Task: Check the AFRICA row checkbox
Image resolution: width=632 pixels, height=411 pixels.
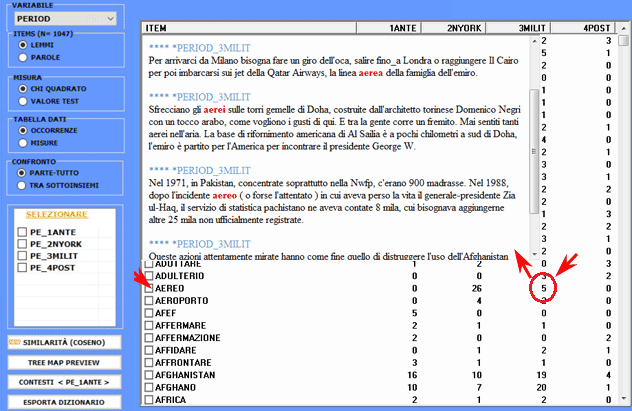Action: click(x=149, y=400)
